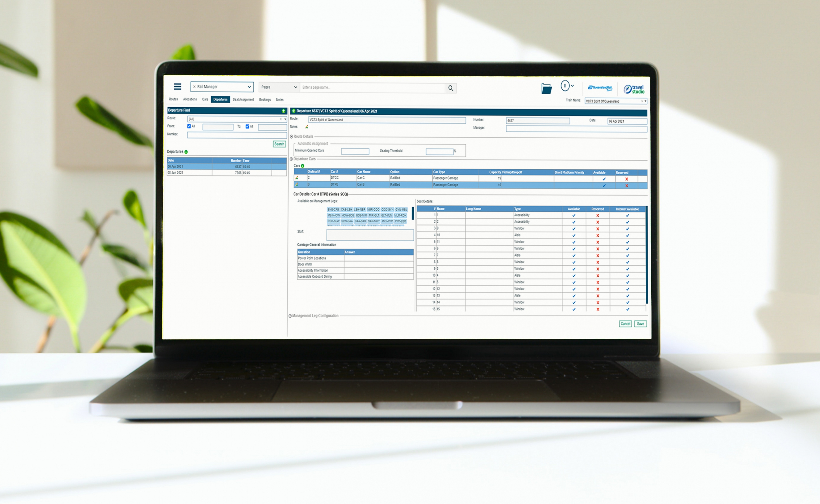Click the Save button at bottom right
The height and width of the screenshot is (504, 820).
click(640, 324)
